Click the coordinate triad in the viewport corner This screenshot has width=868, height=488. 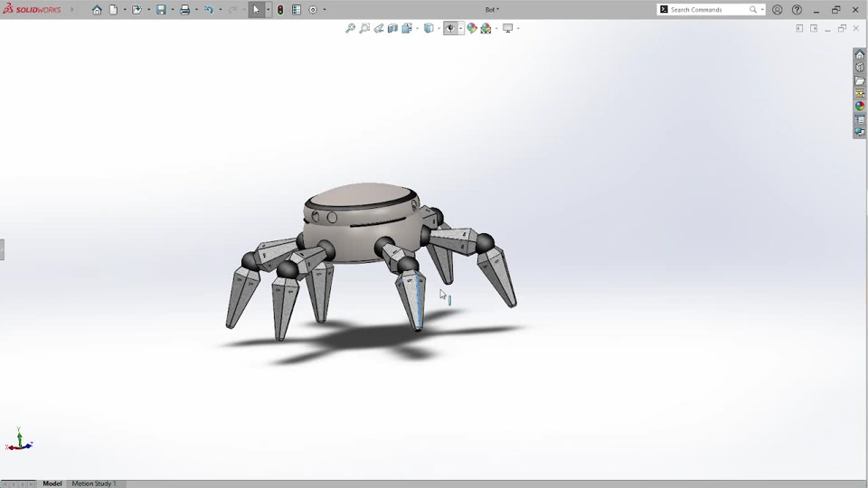click(18, 440)
